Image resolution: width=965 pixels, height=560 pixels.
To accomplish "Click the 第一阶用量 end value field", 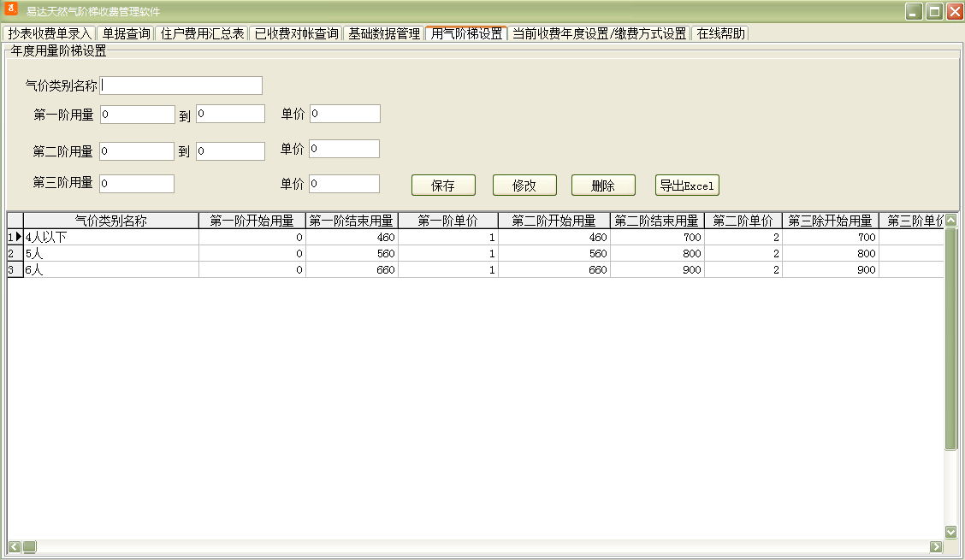I will (x=230, y=114).
